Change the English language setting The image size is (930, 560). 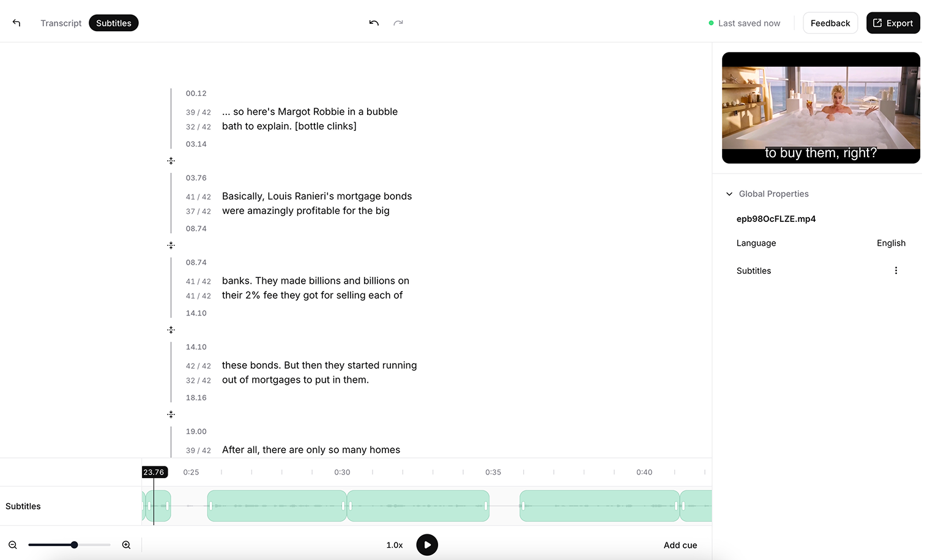click(x=890, y=243)
